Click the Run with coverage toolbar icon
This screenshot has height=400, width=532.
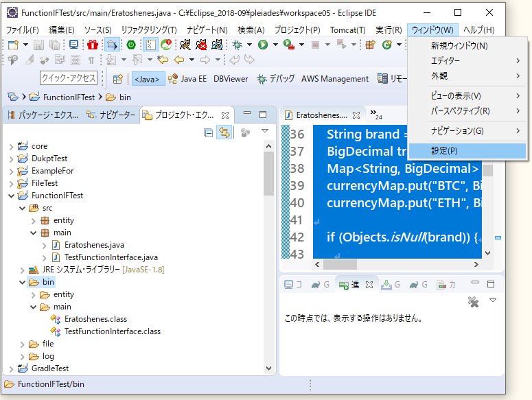tap(289, 45)
